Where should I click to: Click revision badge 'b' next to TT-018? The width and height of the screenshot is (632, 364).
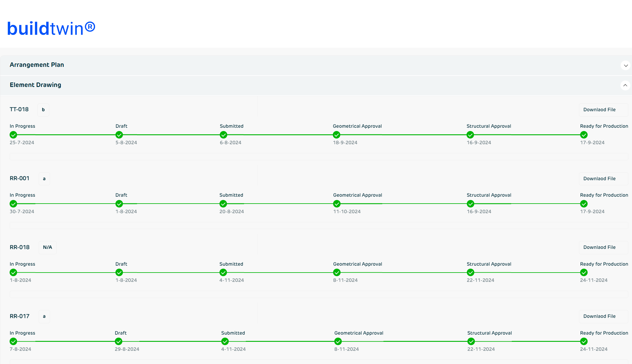coord(43,110)
